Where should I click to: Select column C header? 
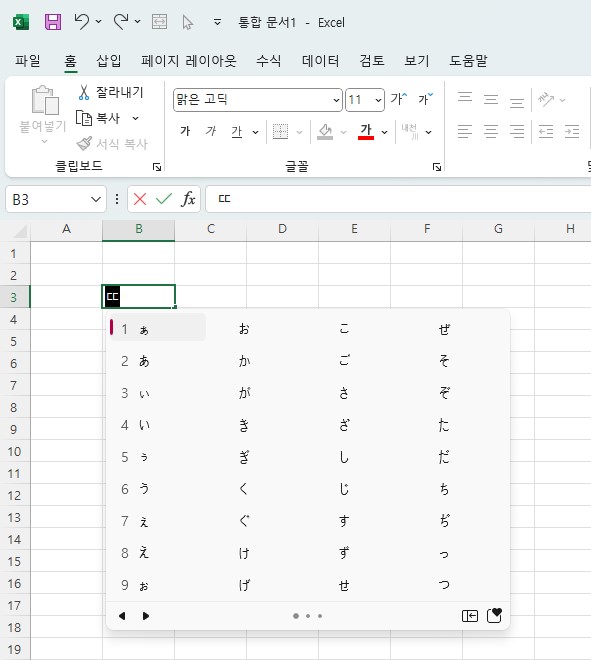click(211, 229)
